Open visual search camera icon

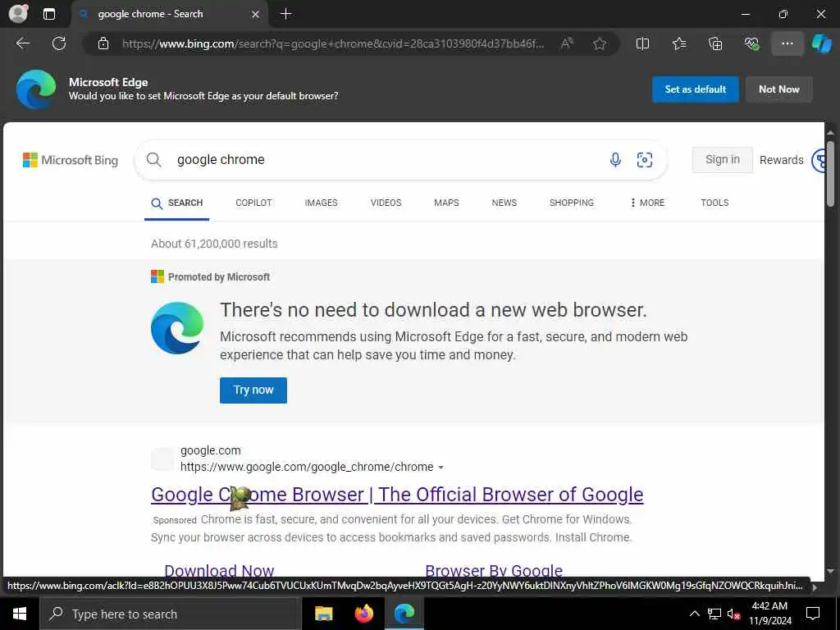tap(645, 160)
